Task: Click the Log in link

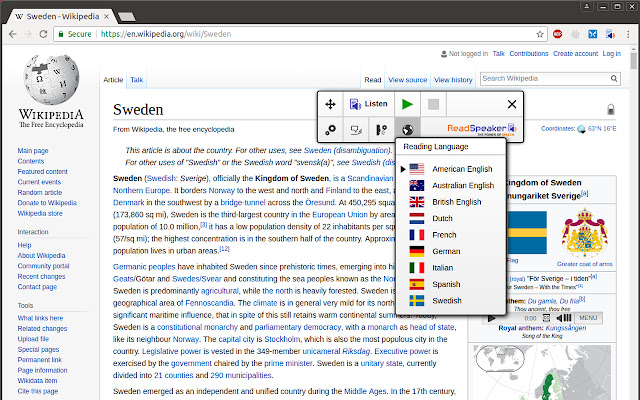Action: 611,54
